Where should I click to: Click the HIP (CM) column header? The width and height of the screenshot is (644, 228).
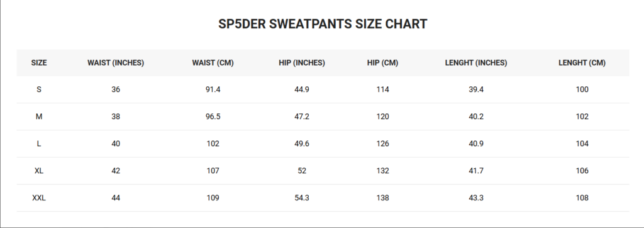383,63
